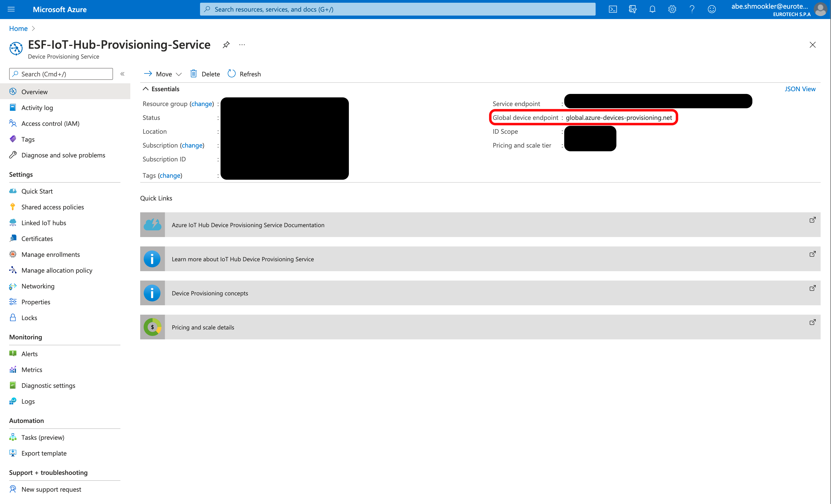Open portal settings gear
The width and height of the screenshot is (831, 504).
pos(672,9)
